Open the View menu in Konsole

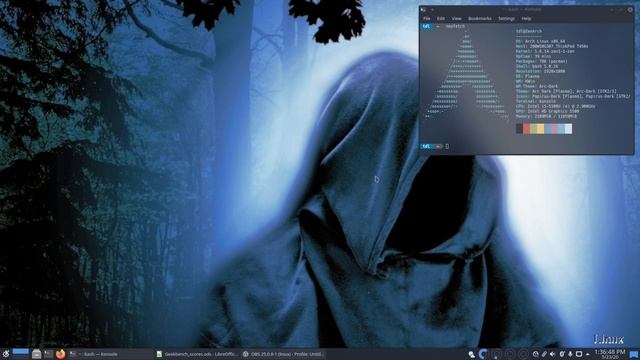(x=456, y=18)
